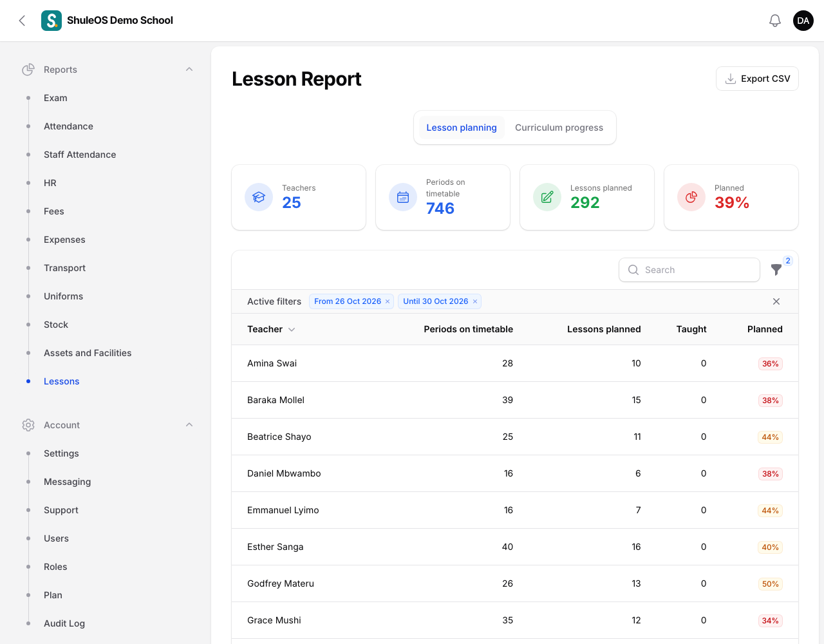
Task: Open the filter funnel icon
Action: (x=776, y=270)
